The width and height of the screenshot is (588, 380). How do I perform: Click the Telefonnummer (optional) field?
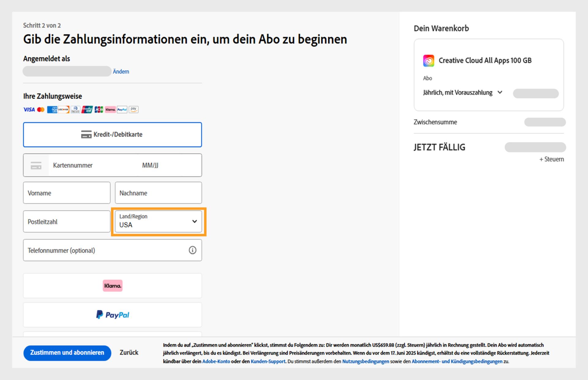click(x=112, y=250)
